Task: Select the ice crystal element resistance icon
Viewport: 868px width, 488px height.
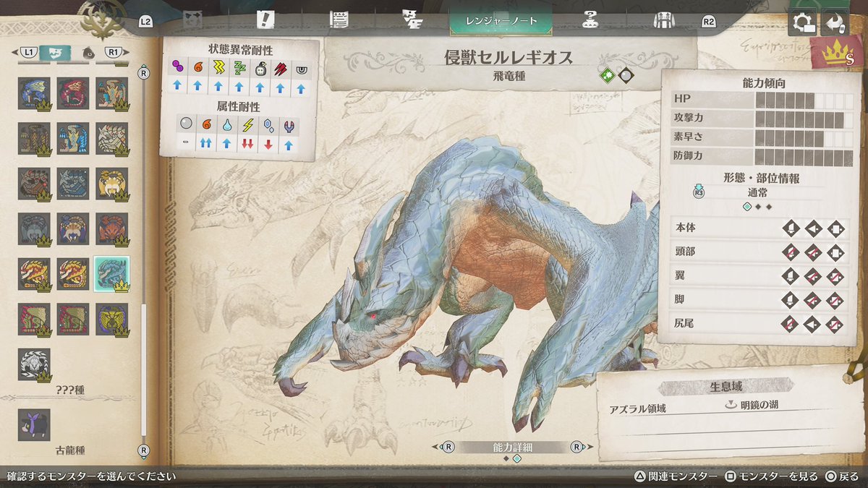Action: coord(268,126)
